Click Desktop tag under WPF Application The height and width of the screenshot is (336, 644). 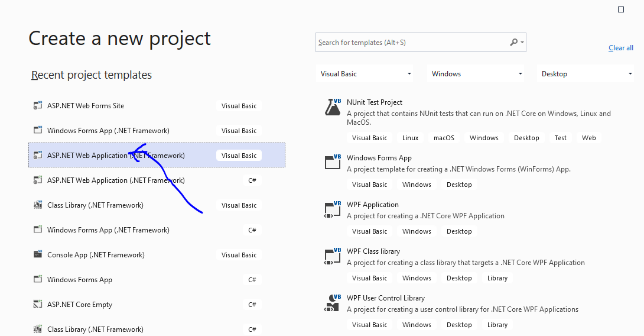tap(459, 231)
